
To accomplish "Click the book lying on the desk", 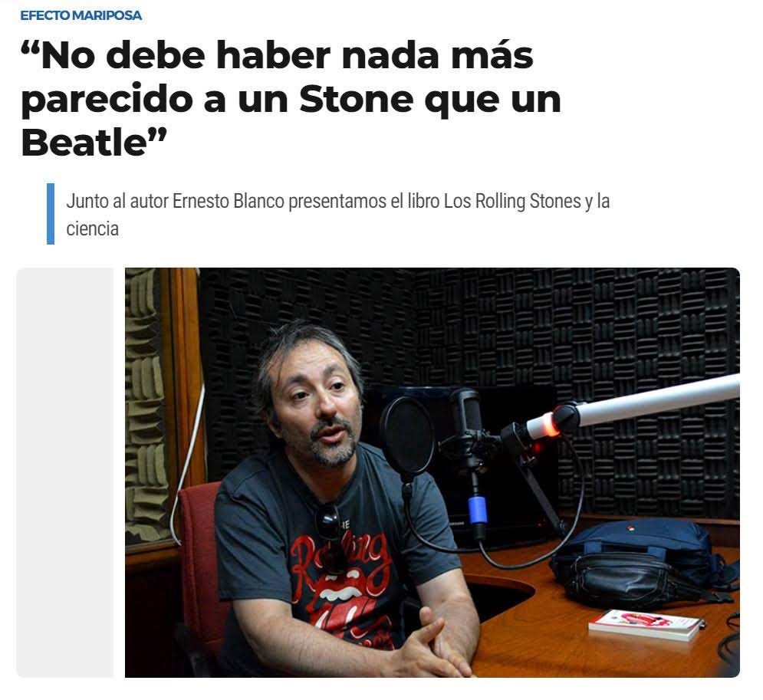I will point(646,624).
